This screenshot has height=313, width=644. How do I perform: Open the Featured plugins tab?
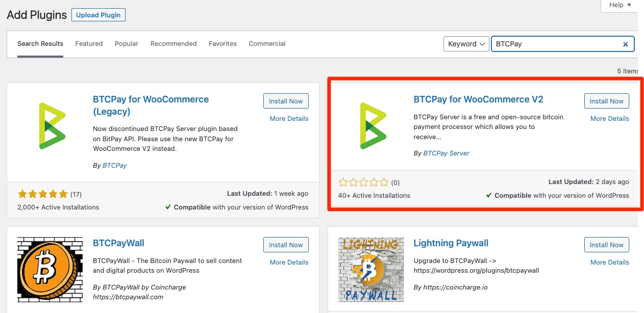pyautogui.click(x=89, y=44)
